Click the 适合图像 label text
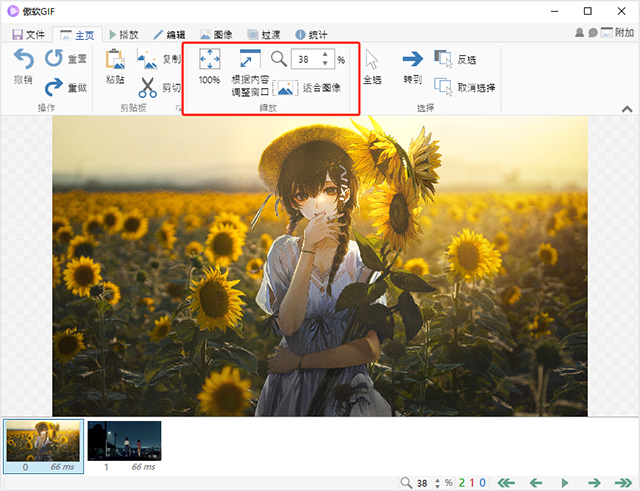The width and height of the screenshot is (640, 491). pos(322,88)
